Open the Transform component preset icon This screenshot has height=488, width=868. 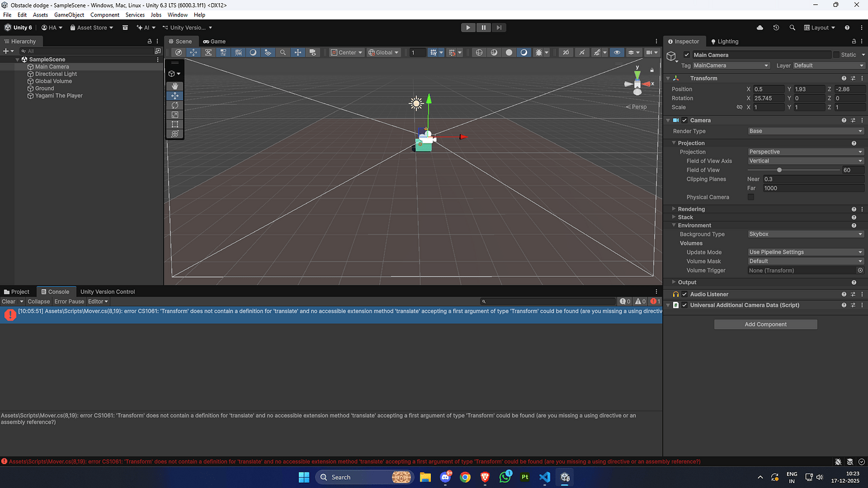854,79
